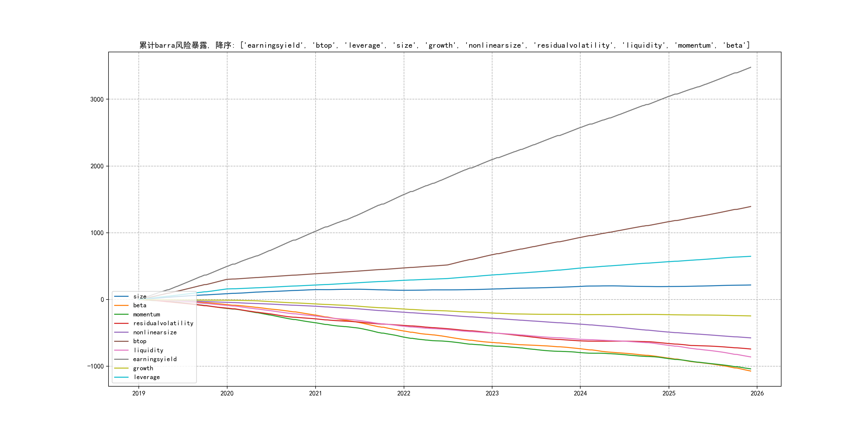Select the btop legend entry
This screenshot has width=868, height=434.
[x=140, y=341]
